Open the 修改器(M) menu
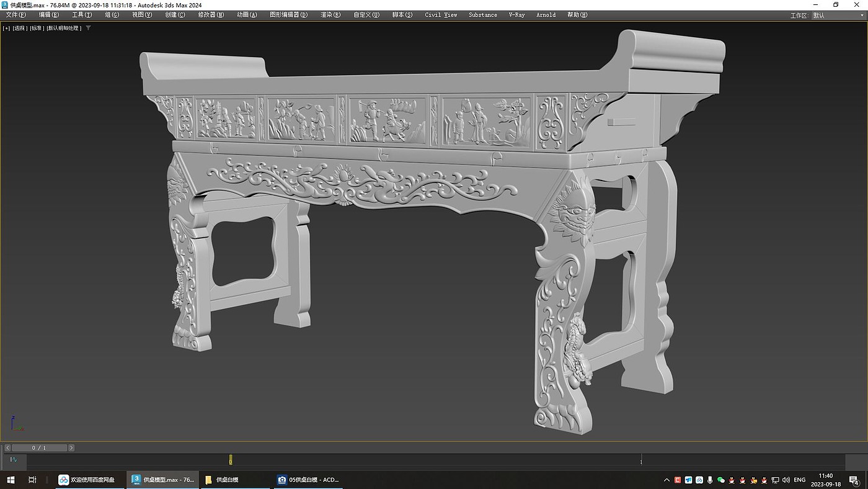Viewport: 868px width, 489px height. click(x=211, y=15)
